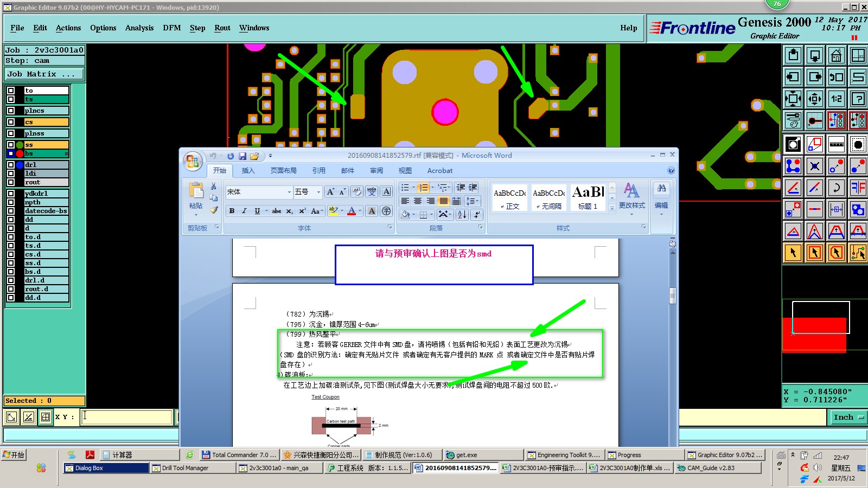This screenshot has width=868, height=488.
Task: Click Word's sort A-Z icon
Action: pyautogui.click(x=462, y=215)
